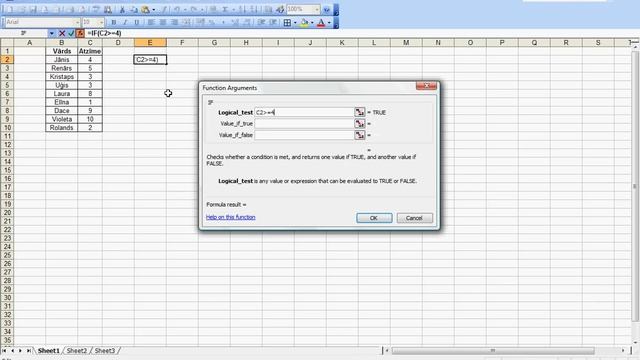This screenshot has height=360, width=640.
Task: Click the Sort Ascending icon
Action: tap(242, 9)
